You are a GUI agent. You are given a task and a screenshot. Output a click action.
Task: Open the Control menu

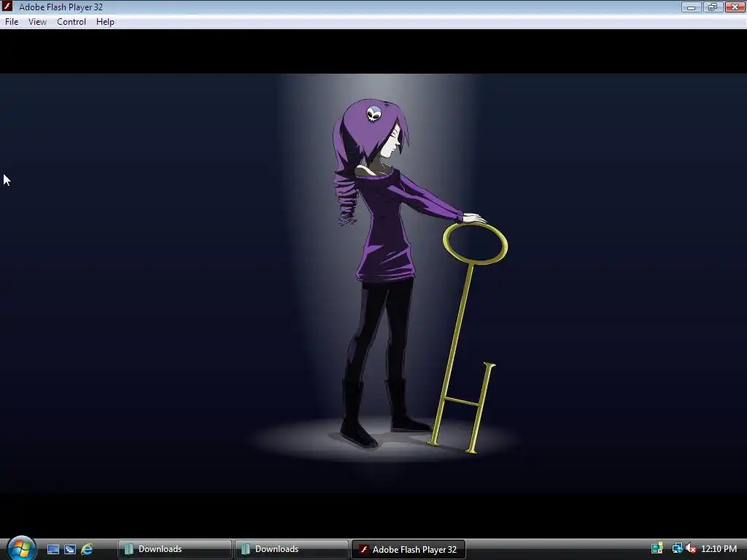71,22
